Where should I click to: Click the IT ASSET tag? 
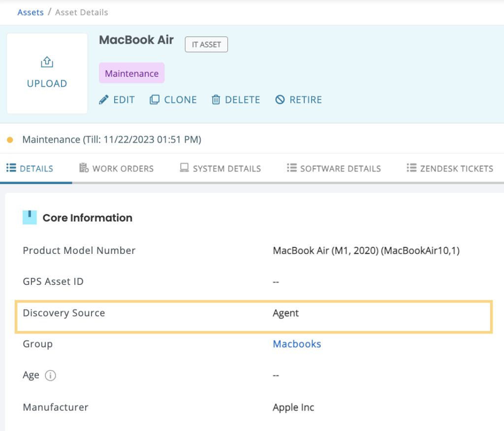206,44
